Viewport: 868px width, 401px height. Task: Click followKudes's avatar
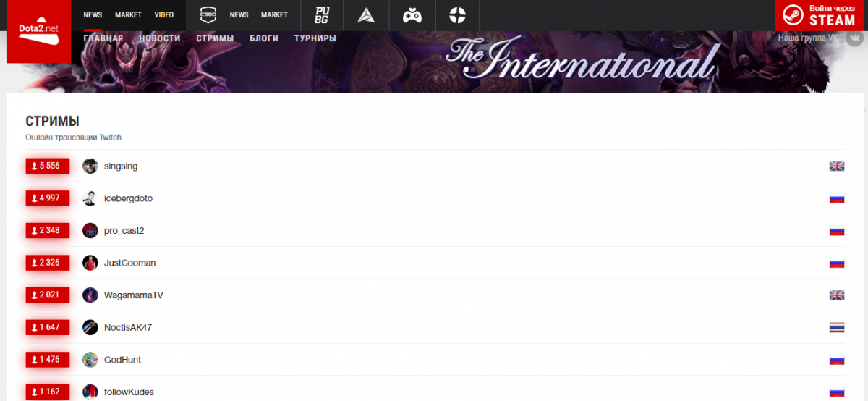(90, 392)
